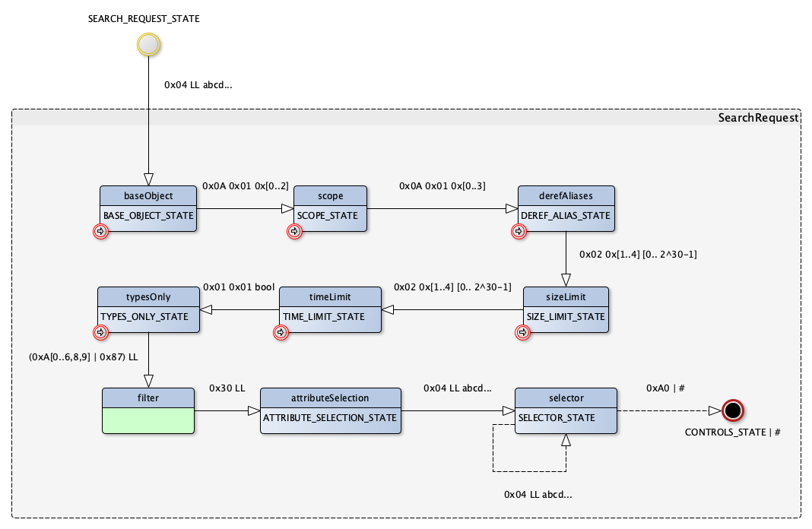Click the red arrow icon under baseObject
812x529 pixels.
[100, 231]
